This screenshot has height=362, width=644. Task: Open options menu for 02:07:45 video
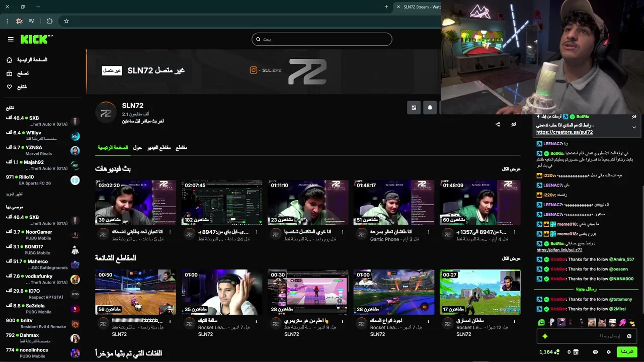click(x=256, y=232)
